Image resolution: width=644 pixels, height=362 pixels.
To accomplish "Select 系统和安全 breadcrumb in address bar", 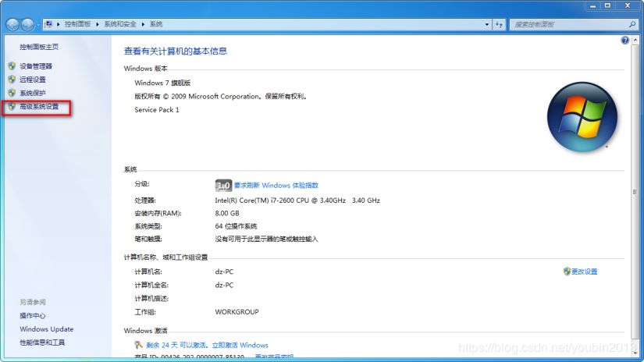I will (120, 24).
